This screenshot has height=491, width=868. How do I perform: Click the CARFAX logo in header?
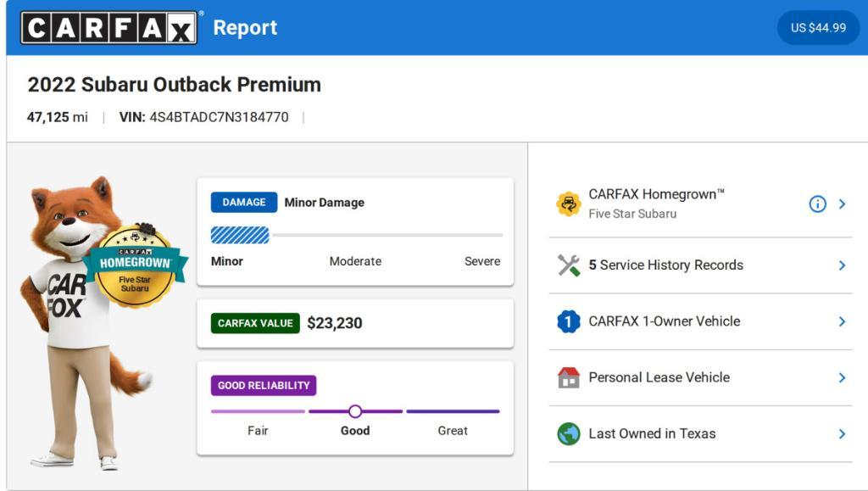point(109,28)
